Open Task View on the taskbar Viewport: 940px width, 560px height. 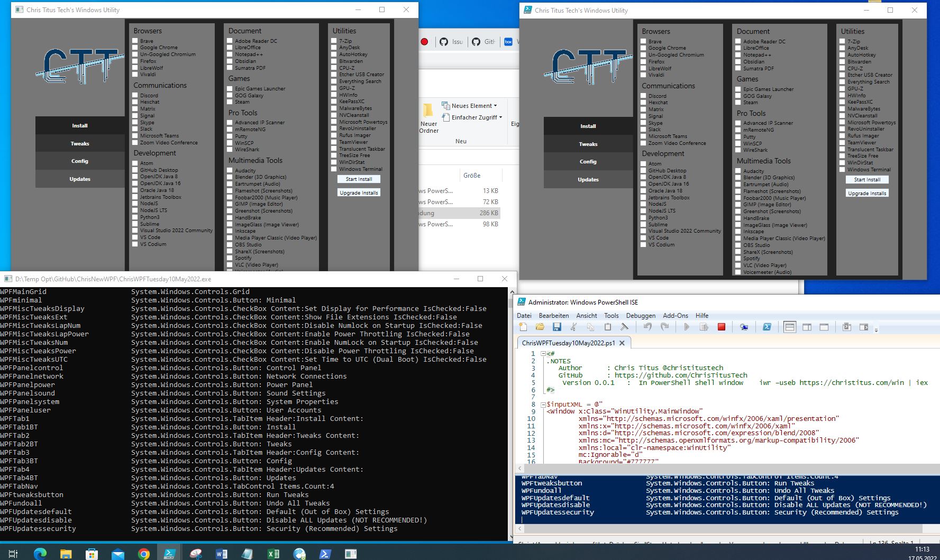point(14,554)
